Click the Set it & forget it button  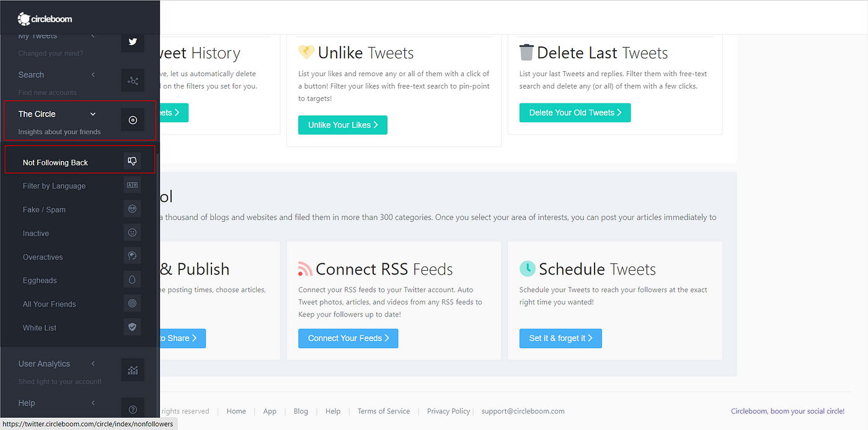pos(560,338)
